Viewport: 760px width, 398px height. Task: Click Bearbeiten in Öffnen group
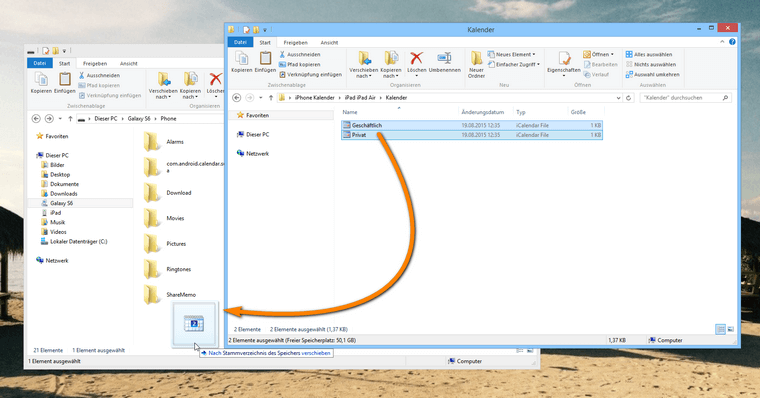[x=601, y=64]
